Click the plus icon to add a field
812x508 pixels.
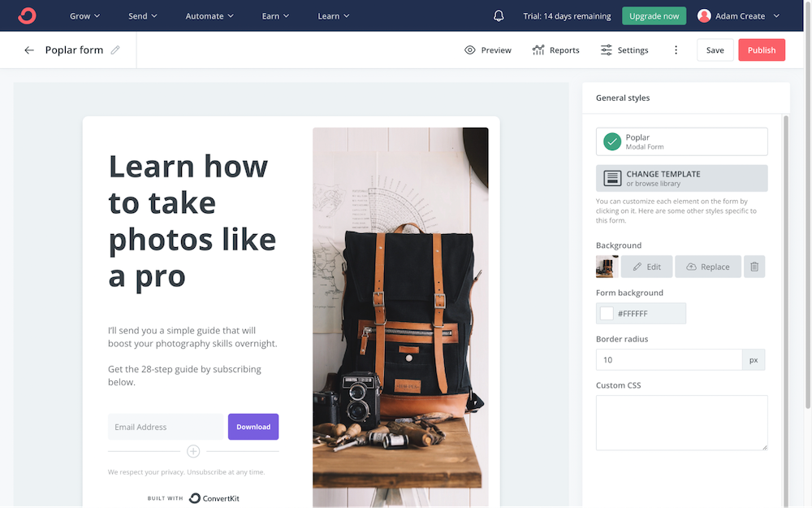tap(193, 451)
